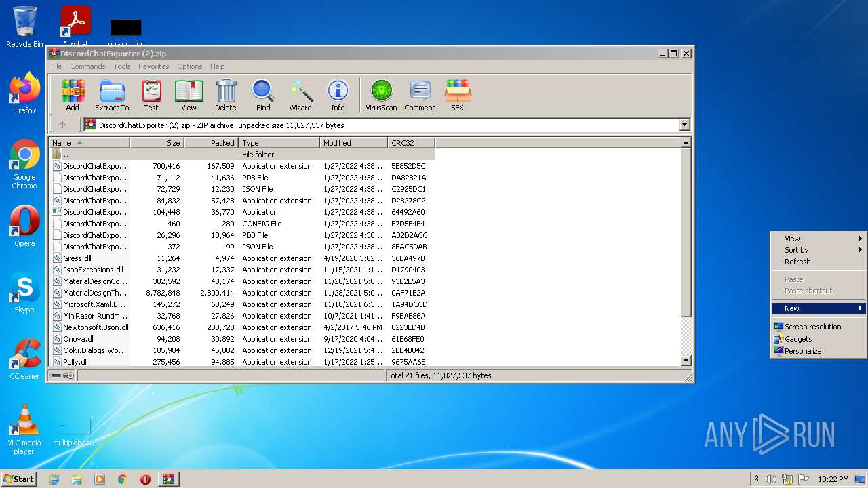Click file list scrollbar down arrow

tap(686, 361)
